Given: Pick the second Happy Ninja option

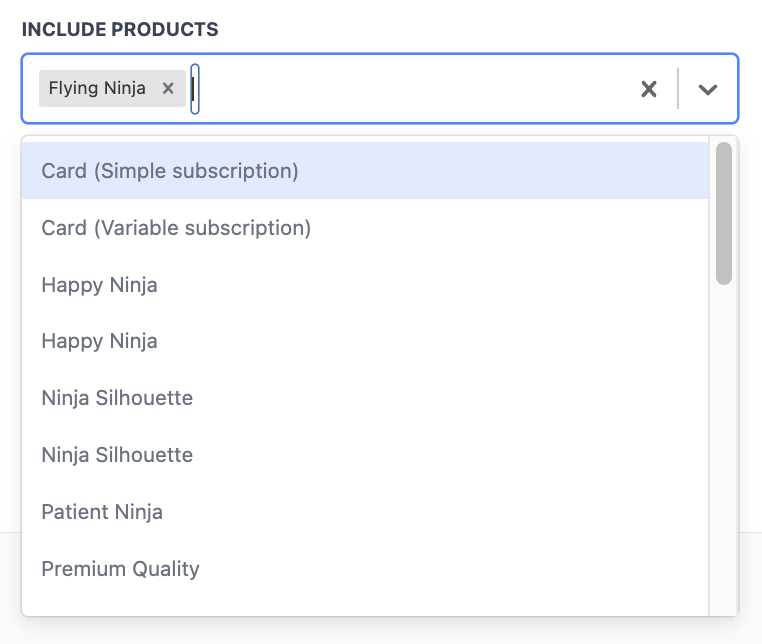Looking at the screenshot, I should click(x=99, y=341).
